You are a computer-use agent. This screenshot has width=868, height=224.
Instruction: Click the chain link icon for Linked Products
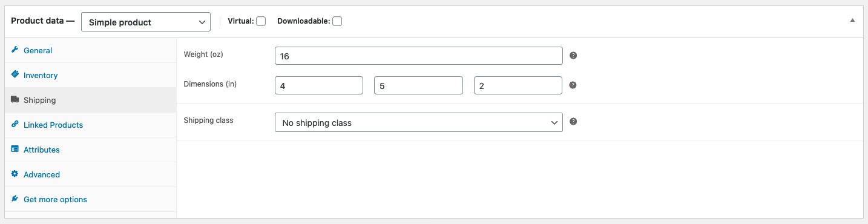(x=15, y=124)
